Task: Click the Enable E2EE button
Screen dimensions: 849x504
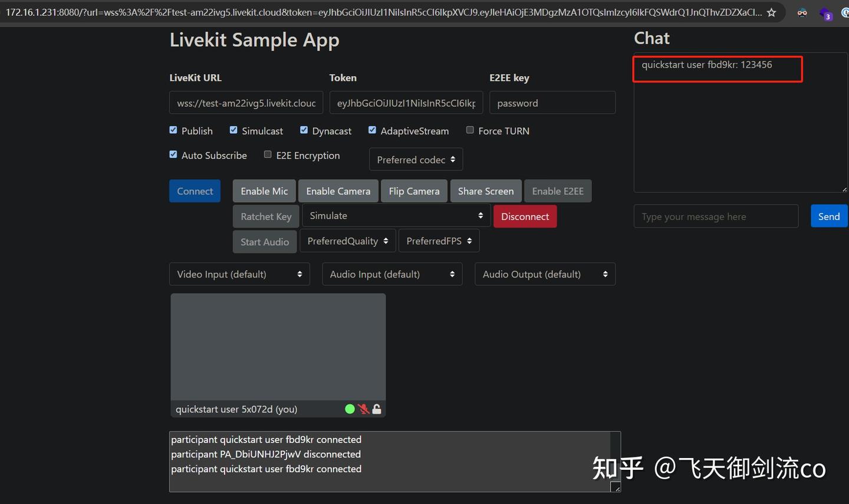Action: 558,191
